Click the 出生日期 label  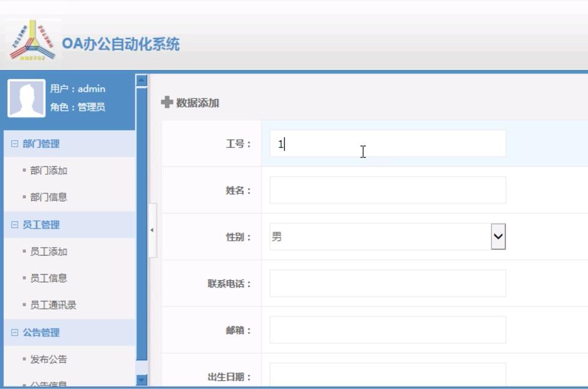click(229, 377)
